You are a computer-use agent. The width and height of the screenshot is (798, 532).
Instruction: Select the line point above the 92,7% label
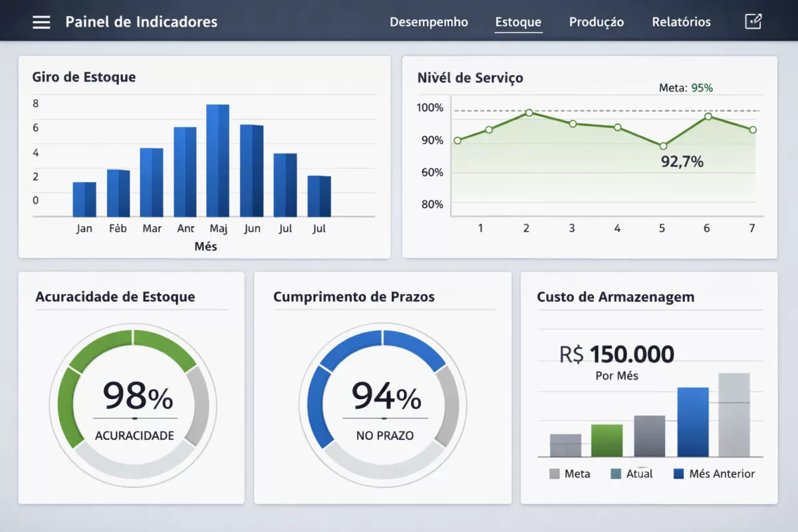pyautogui.click(x=663, y=146)
